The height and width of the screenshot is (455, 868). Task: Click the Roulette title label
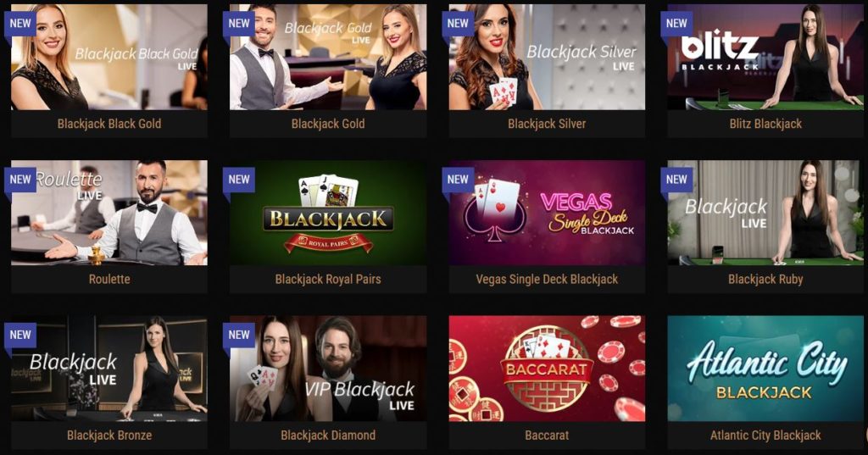point(109,280)
